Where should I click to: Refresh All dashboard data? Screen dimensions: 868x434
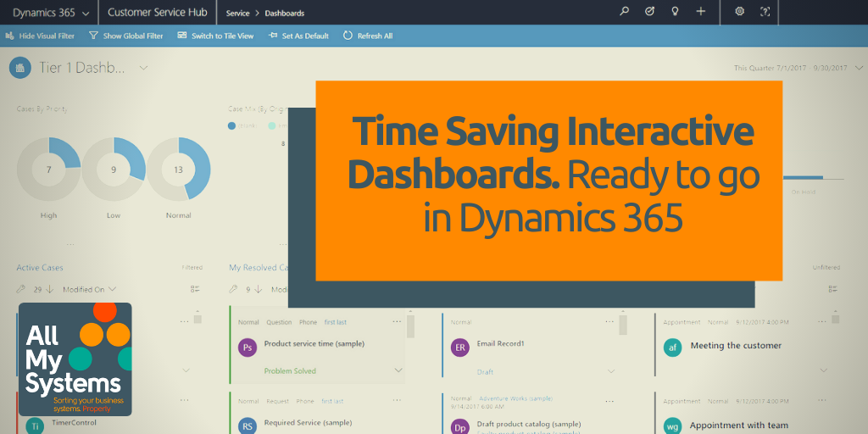368,36
